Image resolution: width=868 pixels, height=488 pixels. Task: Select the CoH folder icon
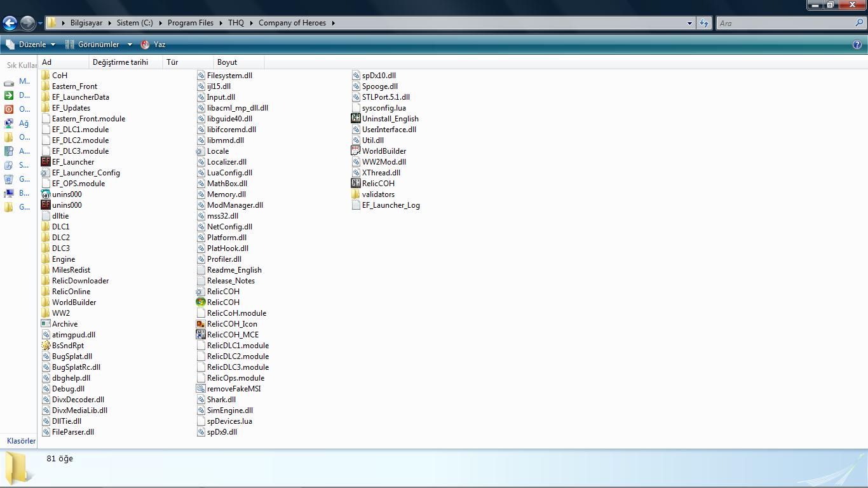pos(46,76)
